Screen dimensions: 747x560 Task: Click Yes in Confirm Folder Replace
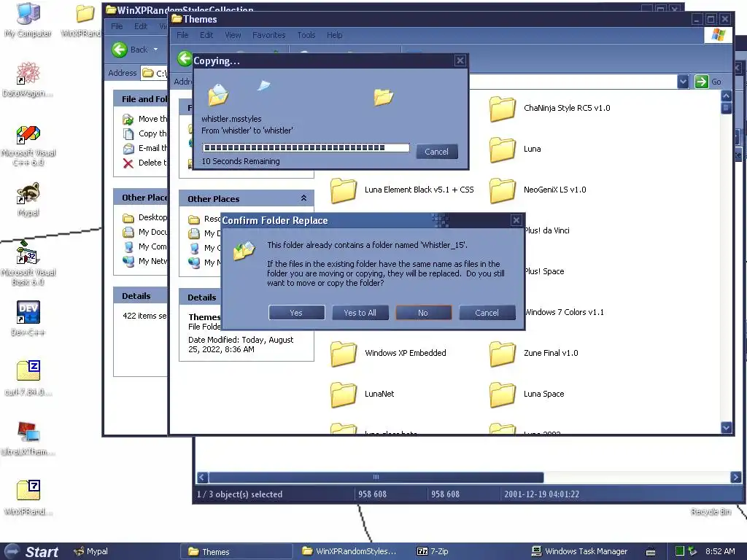click(296, 313)
